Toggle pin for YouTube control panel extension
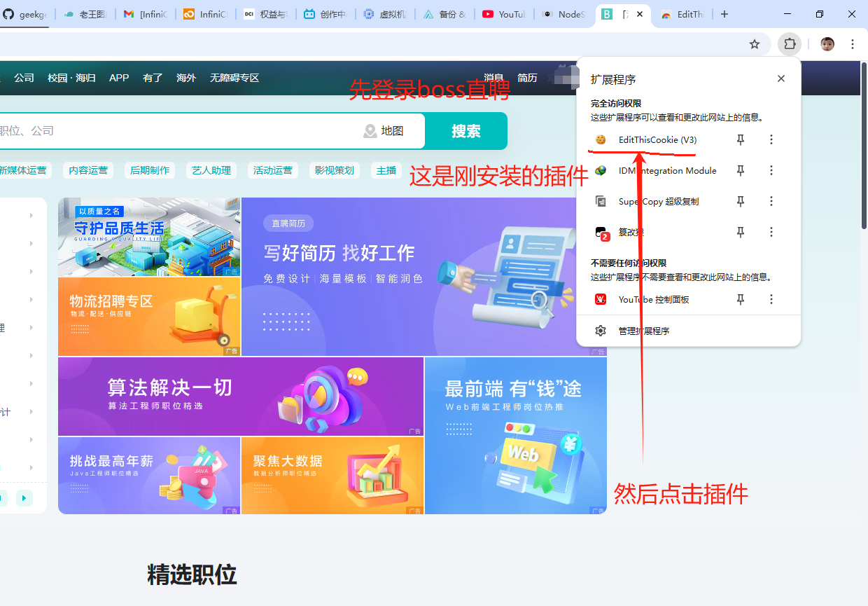Image resolution: width=868 pixels, height=606 pixels. coord(741,300)
